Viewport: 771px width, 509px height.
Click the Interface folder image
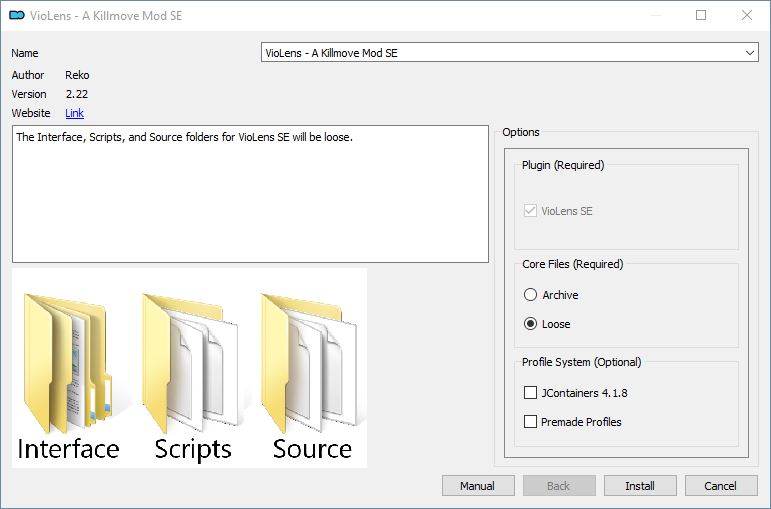(x=68, y=364)
